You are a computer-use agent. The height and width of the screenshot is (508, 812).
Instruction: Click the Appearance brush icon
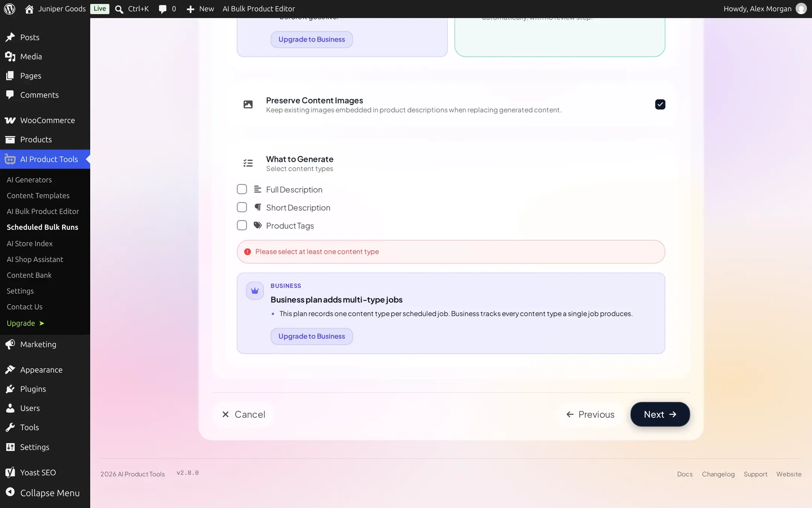pos(10,370)
